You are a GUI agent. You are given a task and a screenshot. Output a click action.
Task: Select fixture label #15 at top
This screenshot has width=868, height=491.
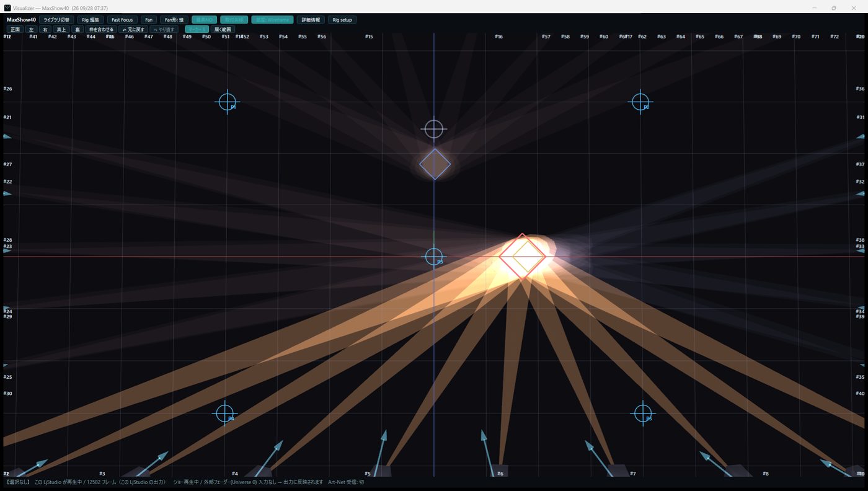coord(369,37)
